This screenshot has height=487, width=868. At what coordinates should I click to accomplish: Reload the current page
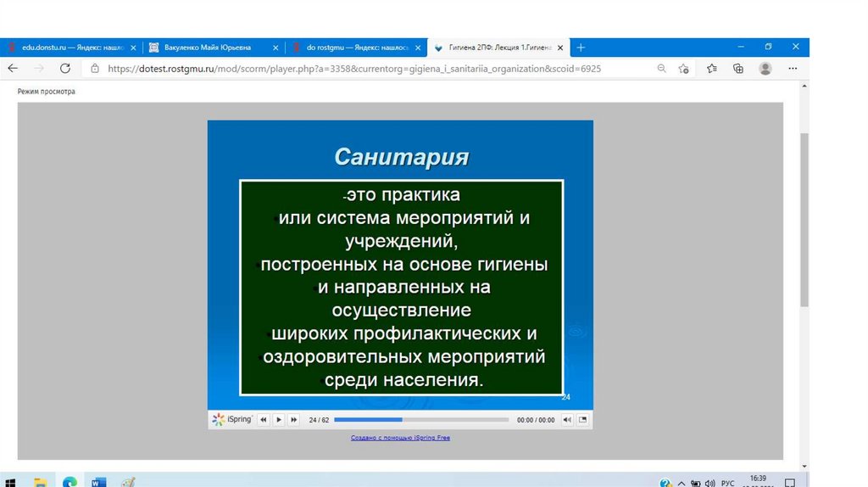65,69
